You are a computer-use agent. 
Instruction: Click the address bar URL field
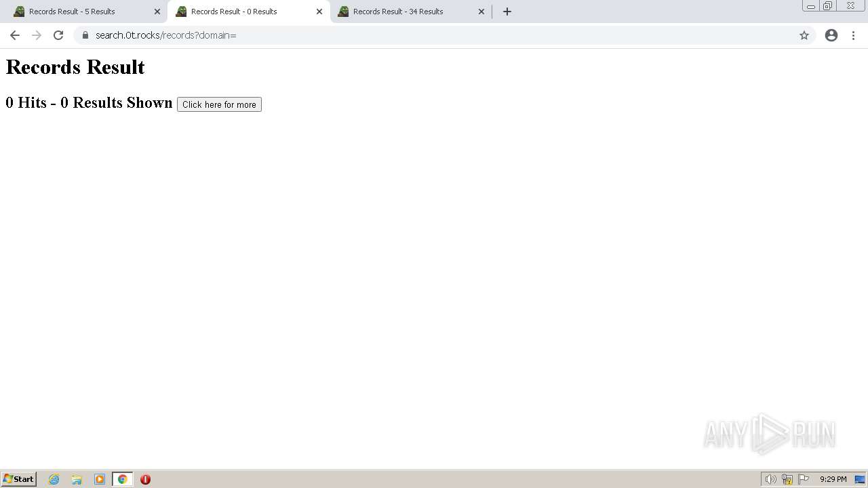click(x=444, y=35)
